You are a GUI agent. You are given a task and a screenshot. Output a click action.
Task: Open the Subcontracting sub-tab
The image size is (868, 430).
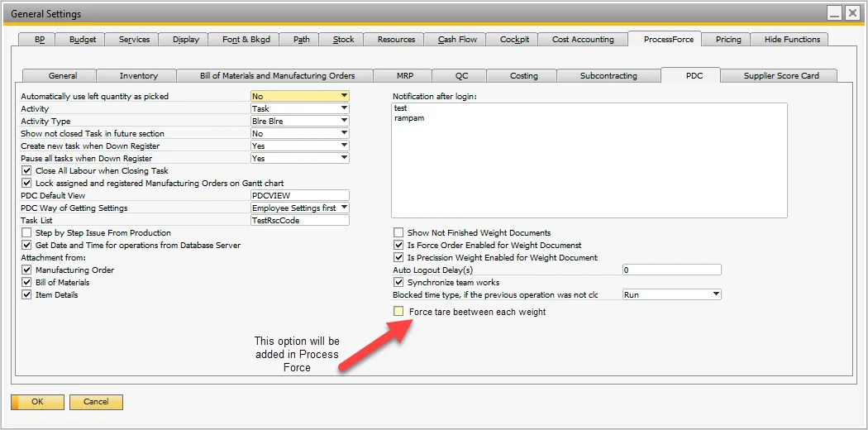pyautogui.click(x=608, y=76)
